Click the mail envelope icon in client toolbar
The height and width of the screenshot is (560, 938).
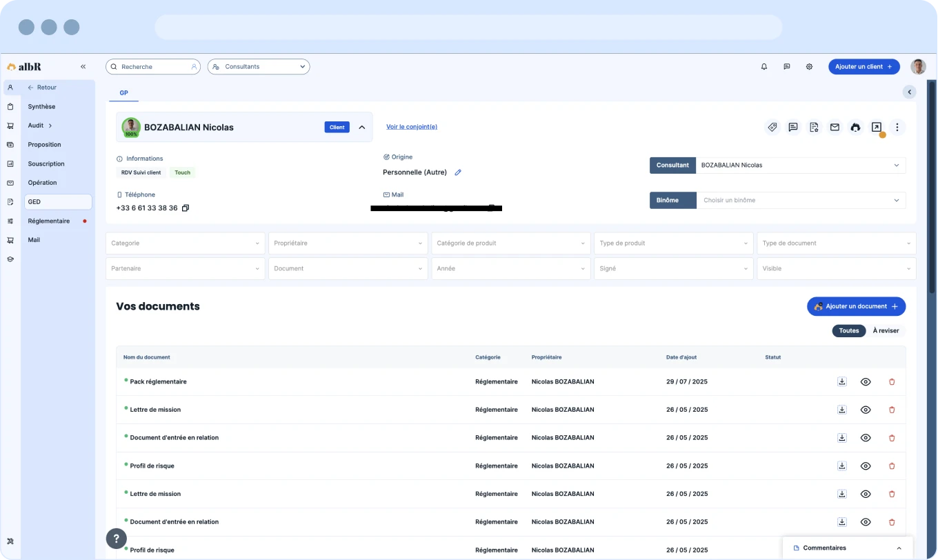(835, 127)
